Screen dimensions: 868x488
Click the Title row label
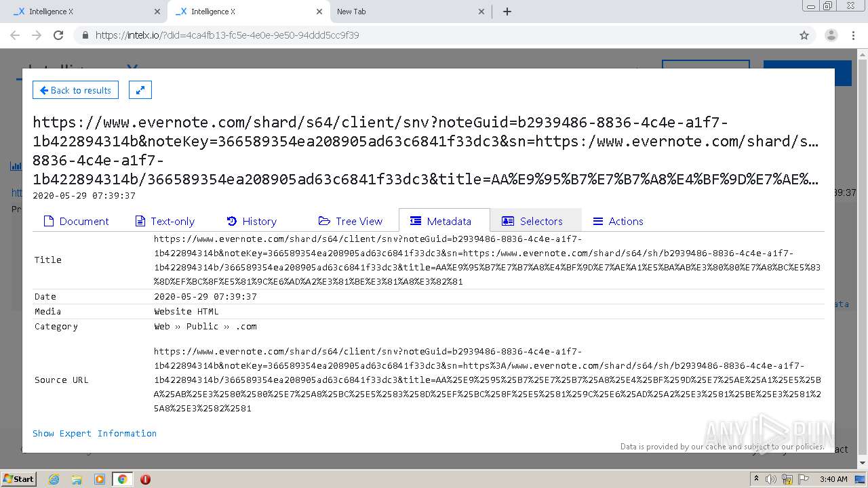[x=48, y=260]
